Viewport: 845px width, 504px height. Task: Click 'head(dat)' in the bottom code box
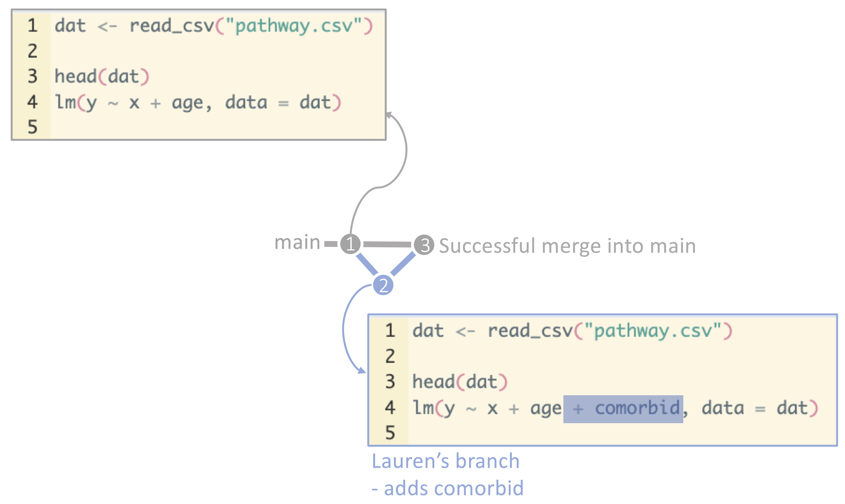[460, 382]
